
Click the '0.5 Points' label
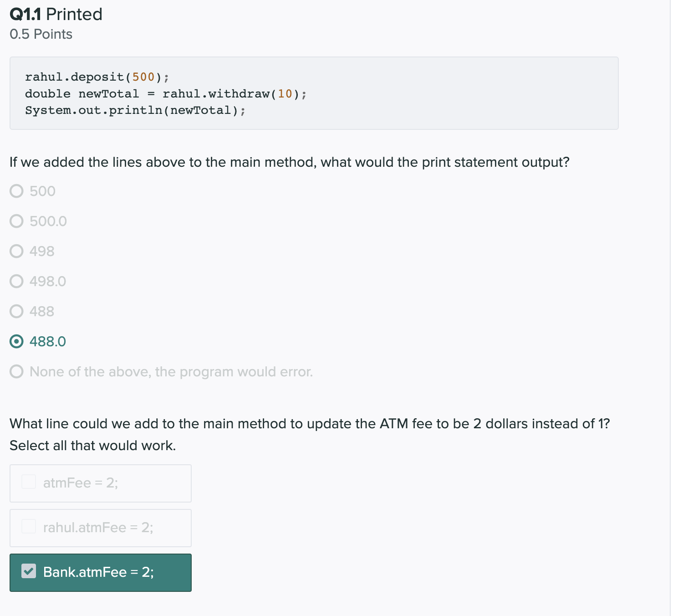[x=41, y=34]
